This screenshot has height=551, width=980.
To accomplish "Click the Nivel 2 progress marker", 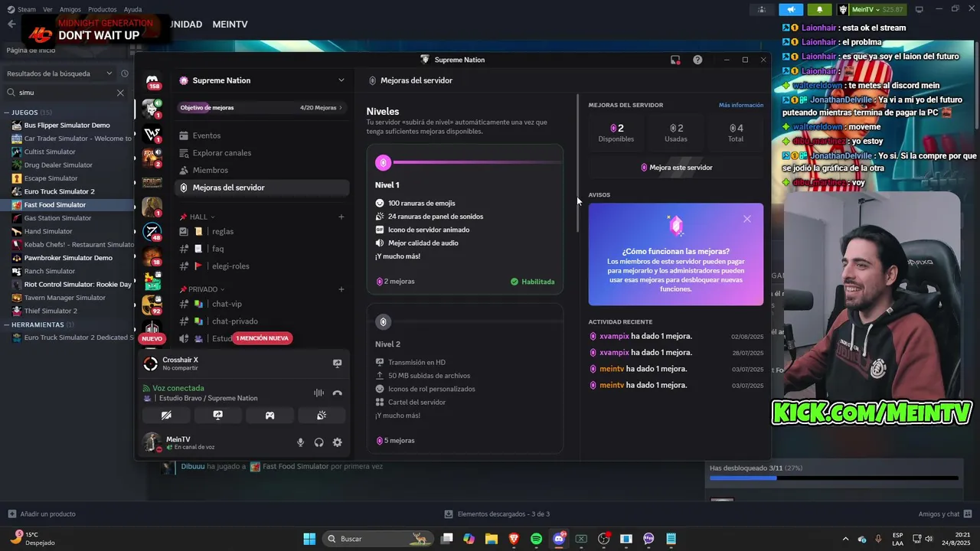I will tap(384, 321).
